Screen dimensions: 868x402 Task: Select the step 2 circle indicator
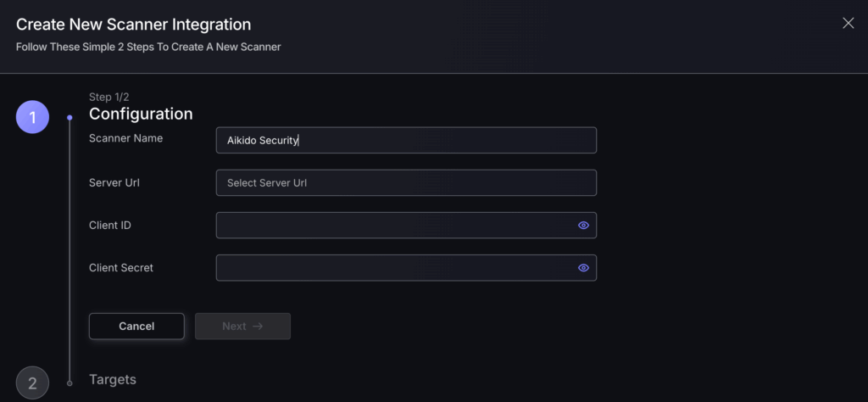(x=33, y=382)
